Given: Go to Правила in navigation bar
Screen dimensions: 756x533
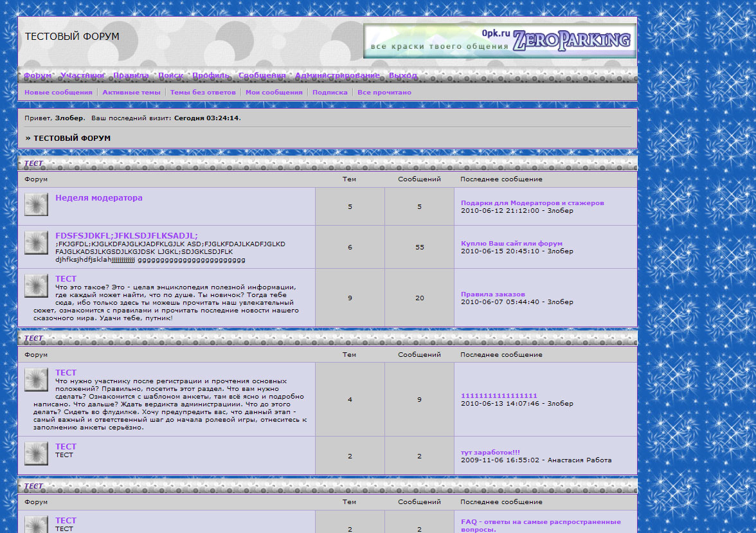Looking at the screenshot, I should pyautogui.click(x=130, y=75).
